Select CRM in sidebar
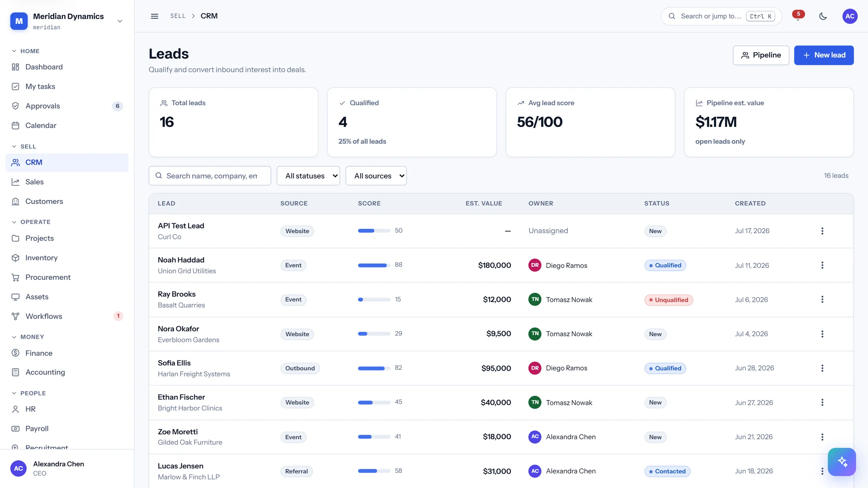Screen dimensions: 868x488 tap(67, 163)
